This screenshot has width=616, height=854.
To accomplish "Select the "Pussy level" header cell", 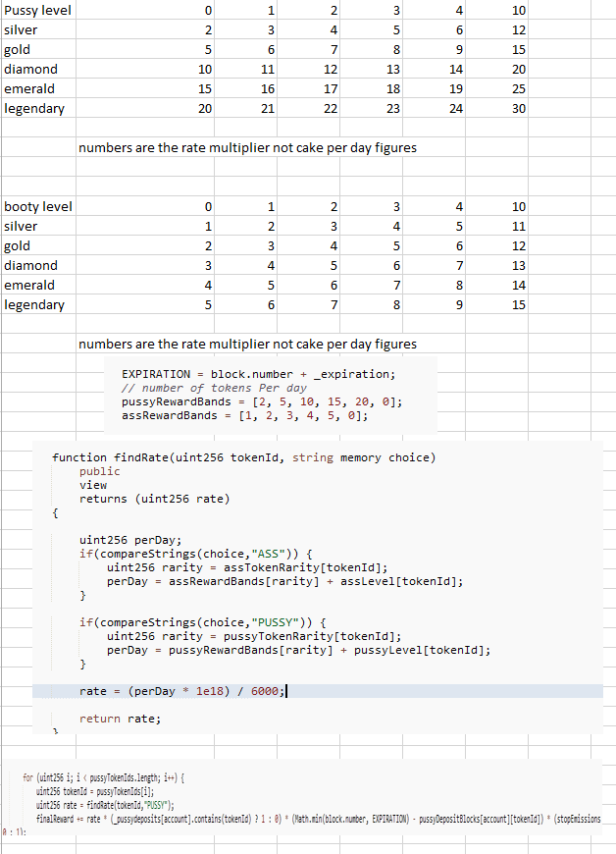I will [38, 10].
